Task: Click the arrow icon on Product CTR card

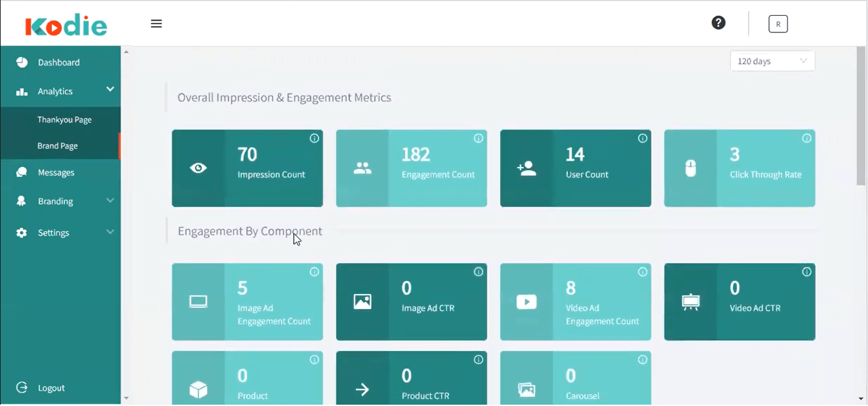Action: click(363, 390)
